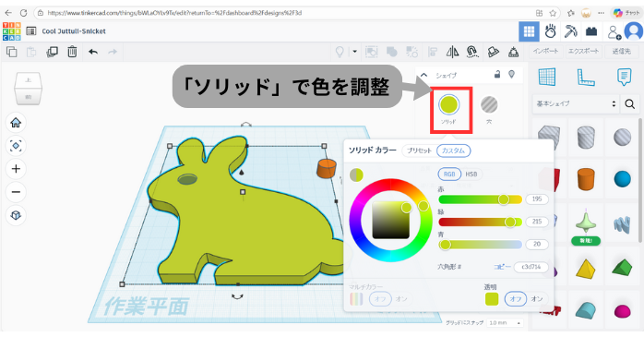Edit the hex color field c3d714
The height and width of the screenshot is (337, 644).
[x=531, y=267]
